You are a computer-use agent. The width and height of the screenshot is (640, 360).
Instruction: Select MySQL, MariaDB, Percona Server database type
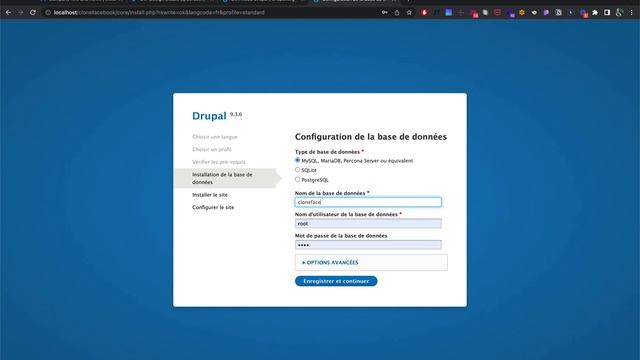click(x=298, y=160)
